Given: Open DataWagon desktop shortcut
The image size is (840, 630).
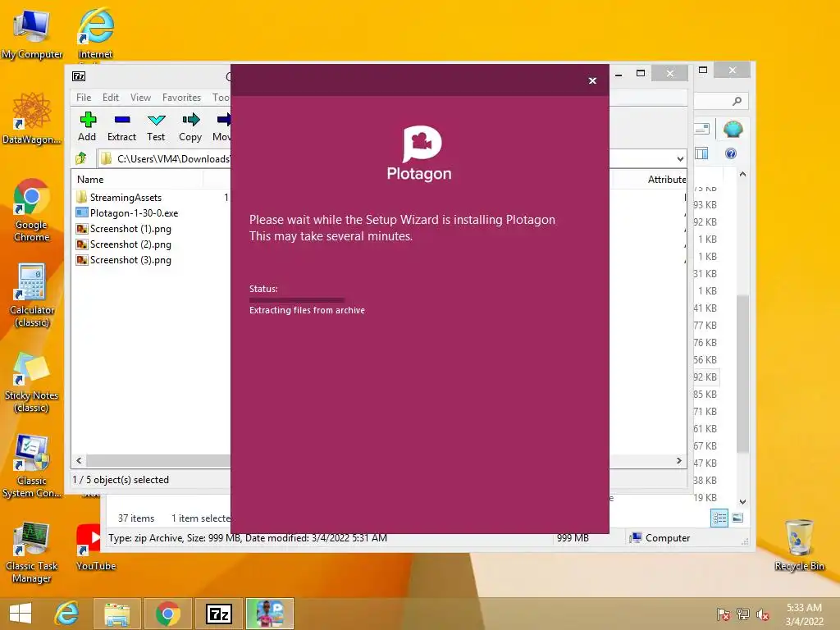Looking at the screenshot, I should 32,118.
